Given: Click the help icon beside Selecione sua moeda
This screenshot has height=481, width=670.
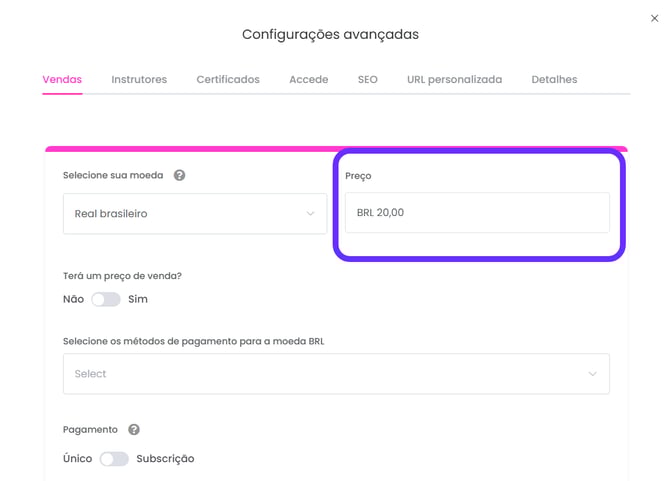Looking at the screenshot, I should (x=179, y=175).
